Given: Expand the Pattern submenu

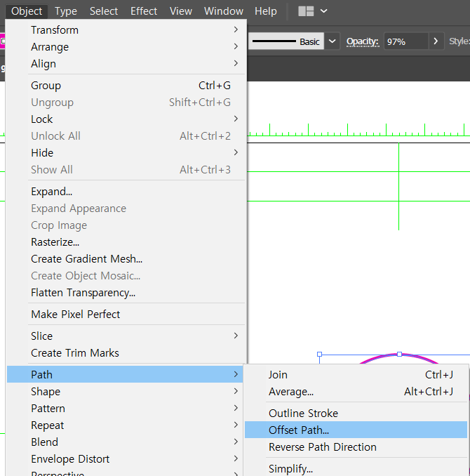Looking at the screenshot, I should pos(125,409).
